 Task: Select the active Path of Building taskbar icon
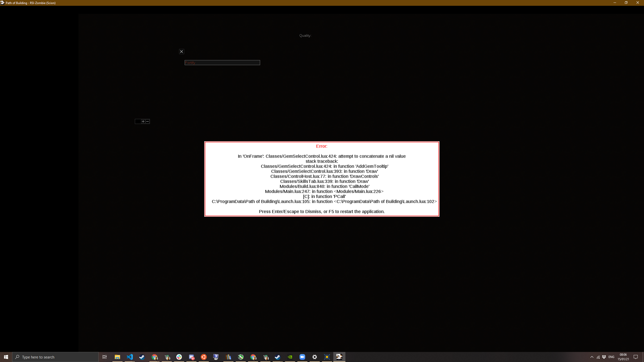tap(339, 357)
